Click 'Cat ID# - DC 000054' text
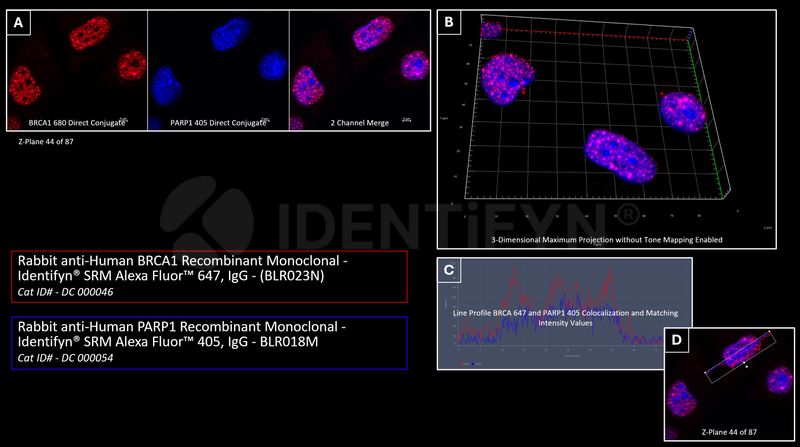The width and height of the screenshot is (800, 447). pos(65,358)
